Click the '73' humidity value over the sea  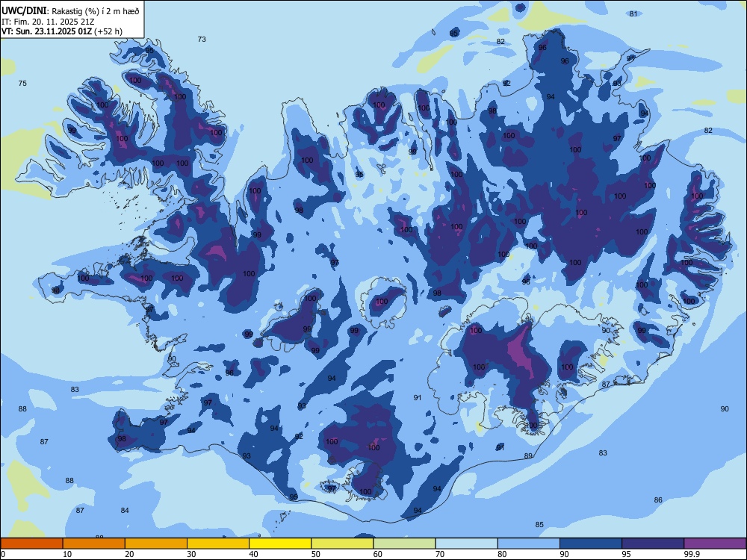coord(202,39)
